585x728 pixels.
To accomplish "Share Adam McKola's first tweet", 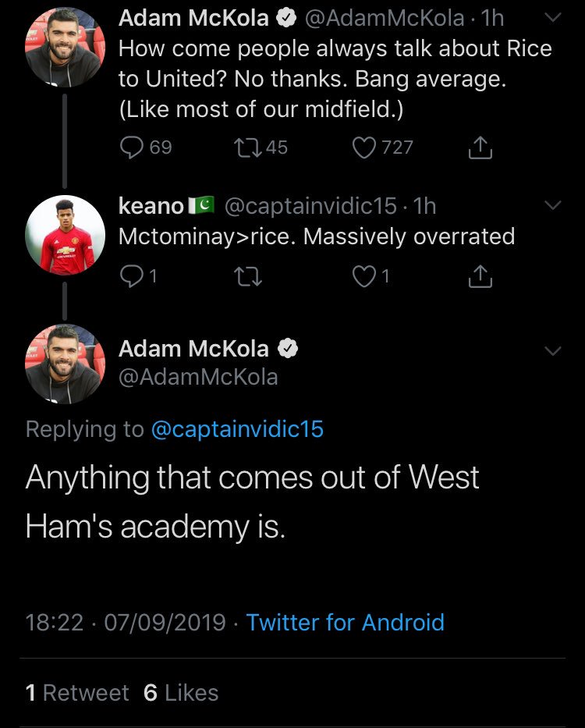I will click(x=481, y=147).
